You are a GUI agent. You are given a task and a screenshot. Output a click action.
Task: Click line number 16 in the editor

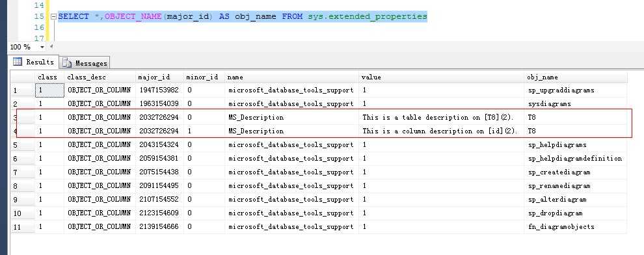pyautogui.click(x=38, y=27)
